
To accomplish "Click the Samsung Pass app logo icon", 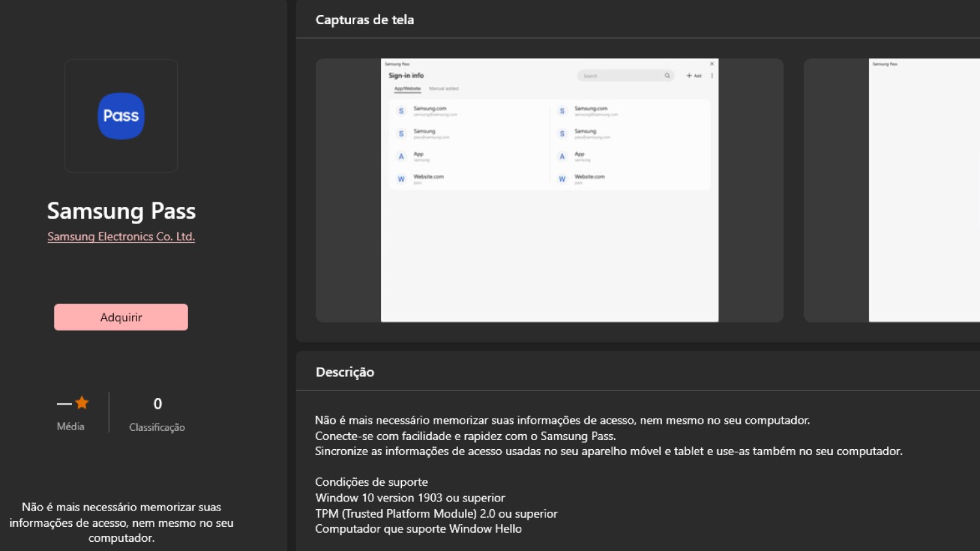I will [121, 116].
